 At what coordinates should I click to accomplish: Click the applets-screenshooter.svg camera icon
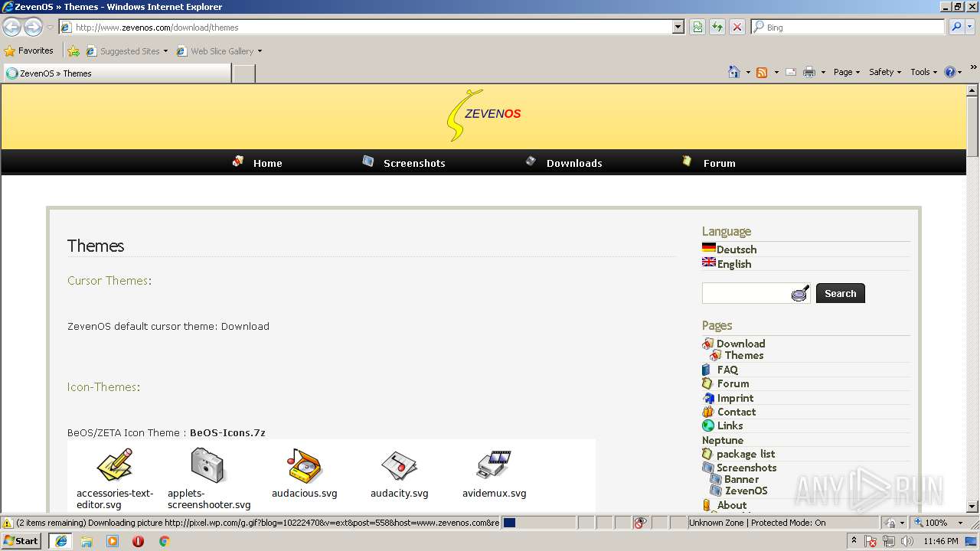tap(208, 465)
